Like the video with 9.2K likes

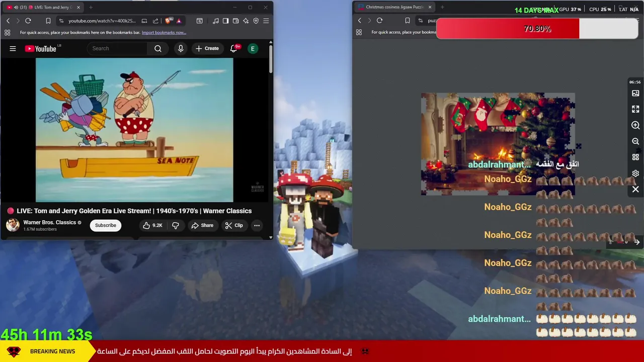pyautogui.click(x=152, y=225)
